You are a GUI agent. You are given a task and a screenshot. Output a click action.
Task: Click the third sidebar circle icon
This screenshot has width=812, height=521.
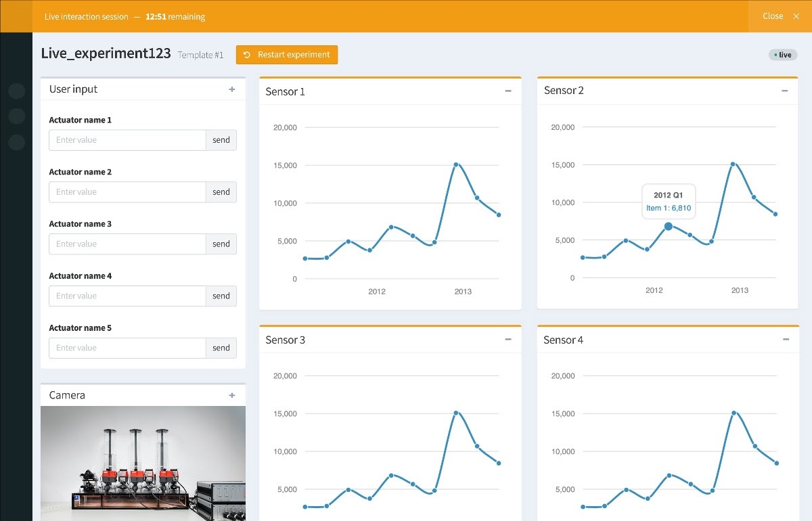pyautogui.click(x=17, y=142)
